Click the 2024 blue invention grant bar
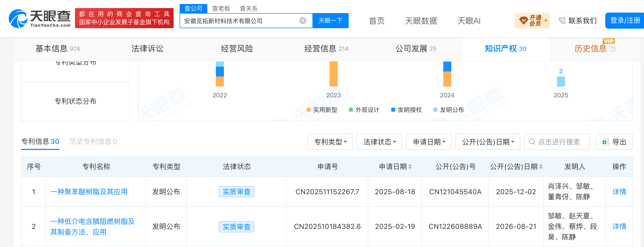Viewport: 644px width, 247px height. pos(447,67)
